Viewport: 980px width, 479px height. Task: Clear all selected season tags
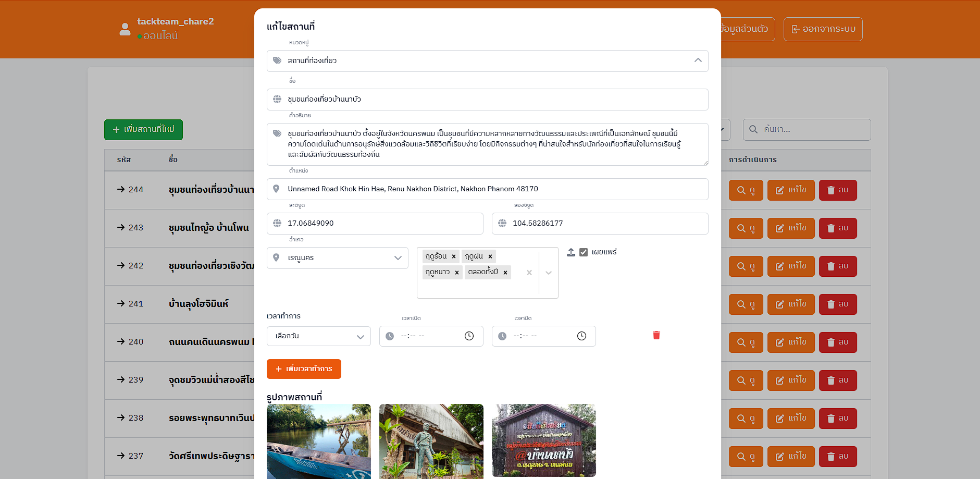click(529, 273)
